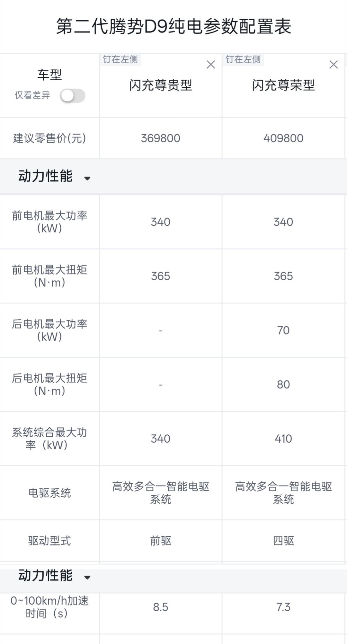The width and height of the screenshot is (347, 644).
Task: Pin 闪充尊荣型 via 钉在左侧 label
Action: click(243, 59)
